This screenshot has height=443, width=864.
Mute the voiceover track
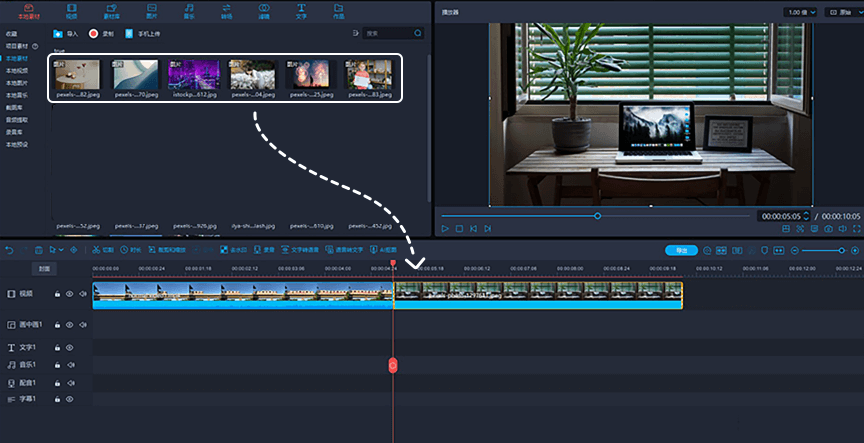pos(71,383)
